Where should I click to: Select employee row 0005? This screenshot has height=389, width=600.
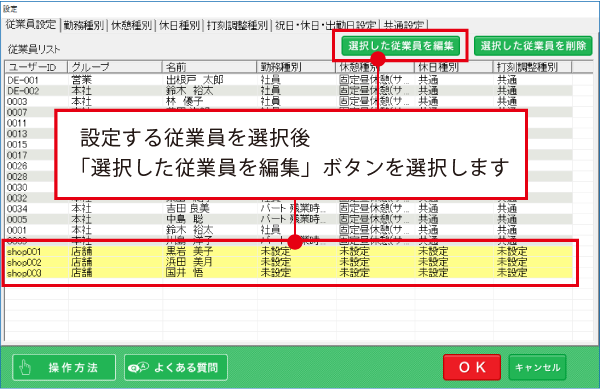289,219
